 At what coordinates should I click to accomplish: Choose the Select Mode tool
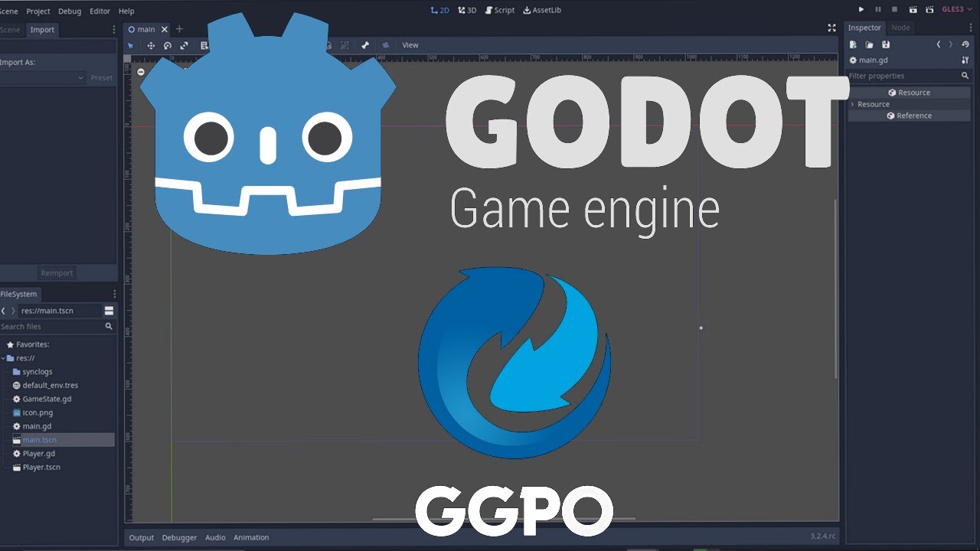tap(130, 45)
